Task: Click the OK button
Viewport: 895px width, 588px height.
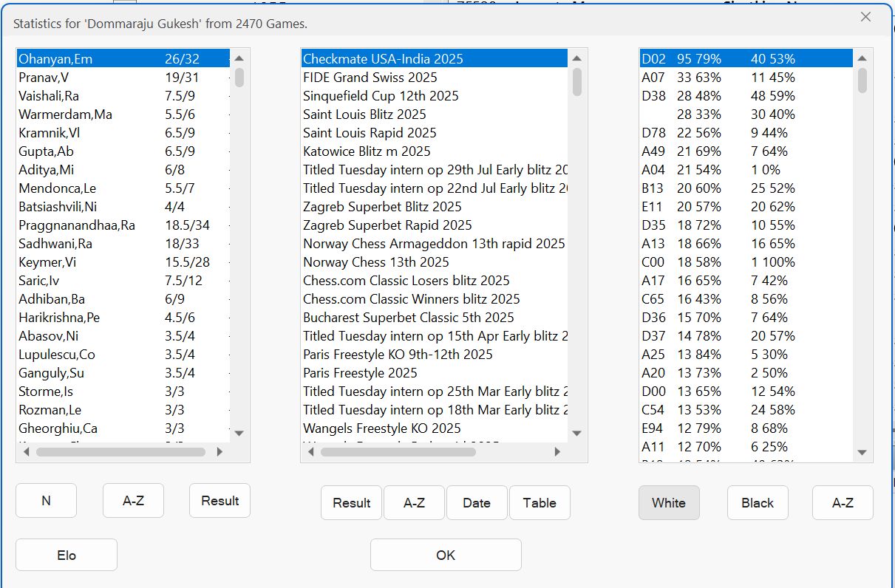Action: (446, 555)
